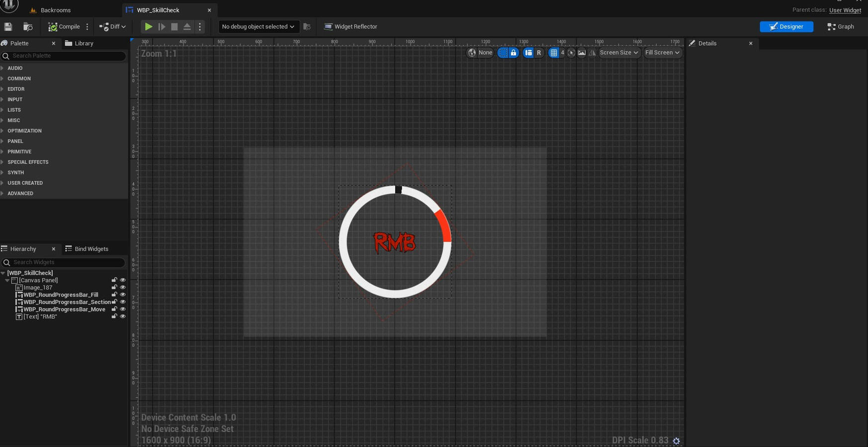
Task: Open the Screen Size dropdown
Action: (x=619, y=53)
